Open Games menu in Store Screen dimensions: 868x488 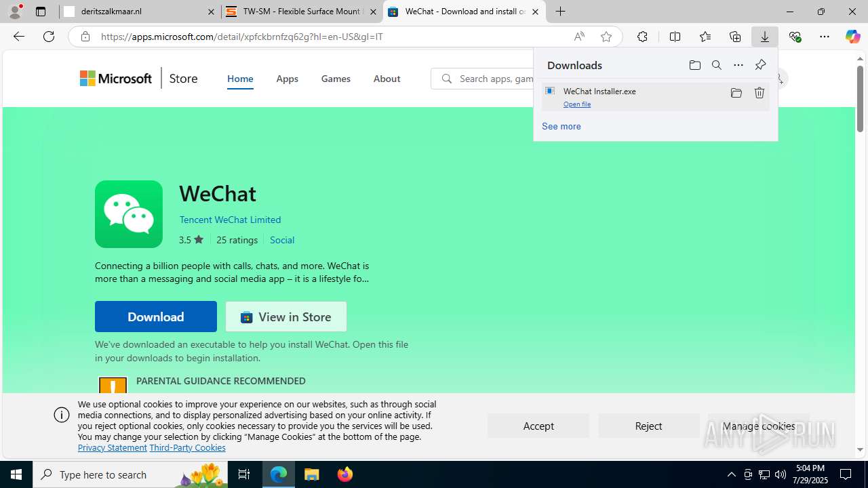coord(336,79)
